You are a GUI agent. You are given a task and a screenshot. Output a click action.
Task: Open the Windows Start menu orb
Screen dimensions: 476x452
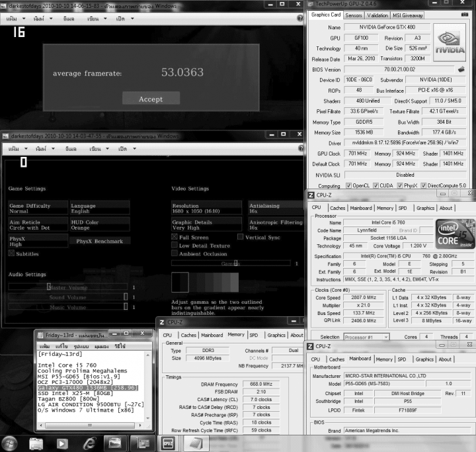click(x=9, y=443)
